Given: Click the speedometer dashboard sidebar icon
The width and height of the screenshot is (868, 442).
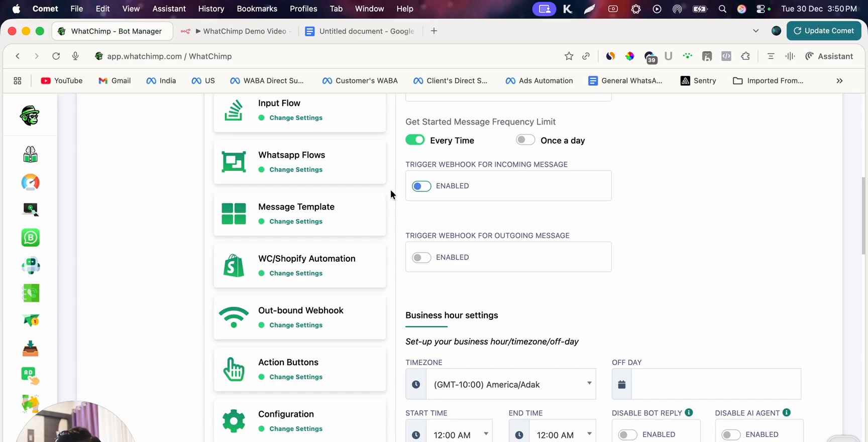Looking at the screenshot, I should 31,182.
